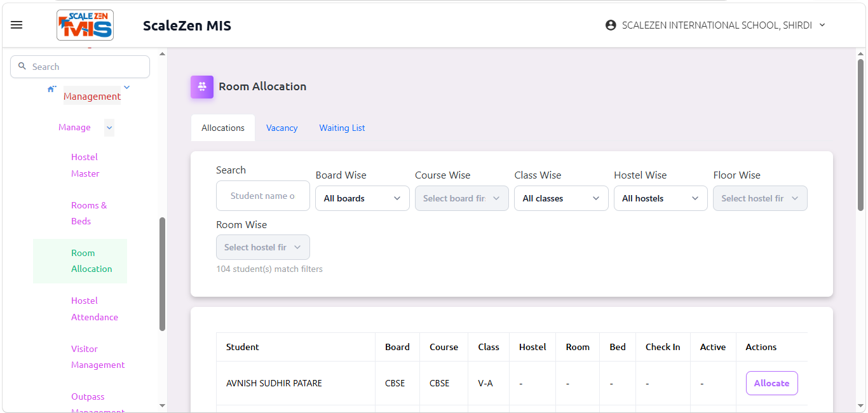This screenshot has height=413, width=868.
Task: Open Hostel Attendance in sidebar
Action: pyautogui.click(x=95, y=309)
